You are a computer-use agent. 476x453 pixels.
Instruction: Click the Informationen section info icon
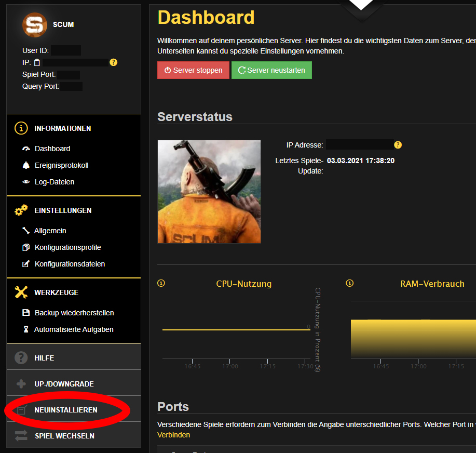pos(21,128)
